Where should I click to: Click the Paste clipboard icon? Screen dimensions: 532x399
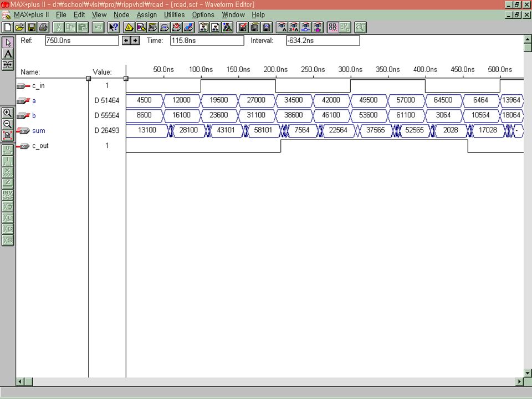click(x=82, y=27)
